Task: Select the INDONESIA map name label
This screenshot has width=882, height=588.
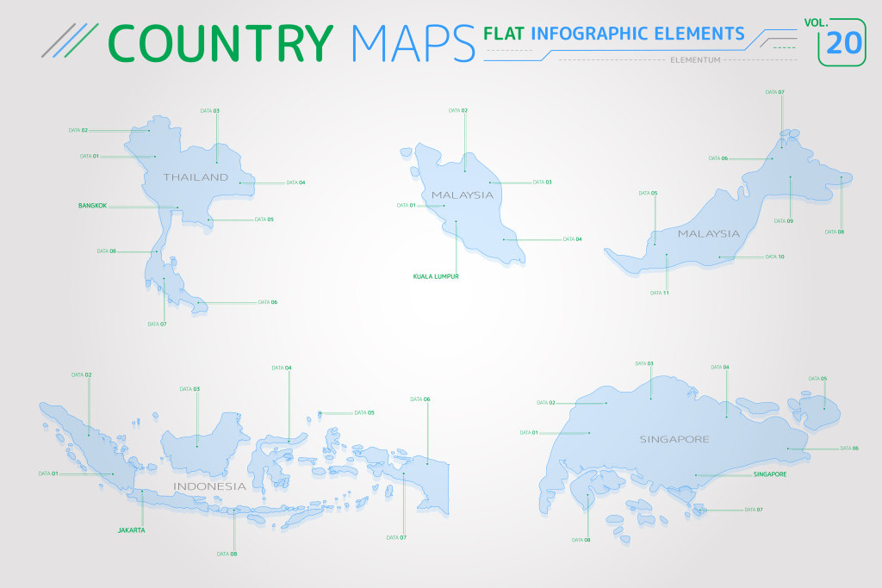Action: 210,486
